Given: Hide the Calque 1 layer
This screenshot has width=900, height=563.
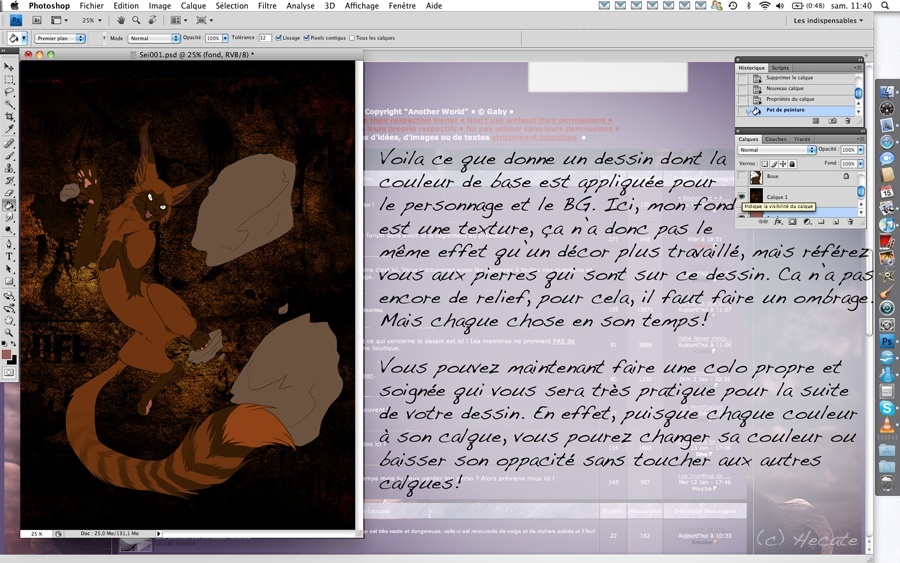Looking at the screenshot, I should (742, 196).
